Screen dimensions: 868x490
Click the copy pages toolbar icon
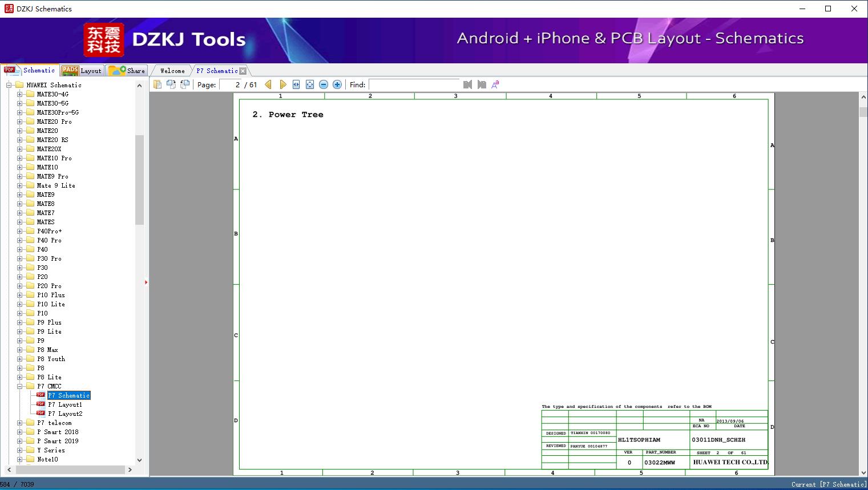(x=158, y=84)
